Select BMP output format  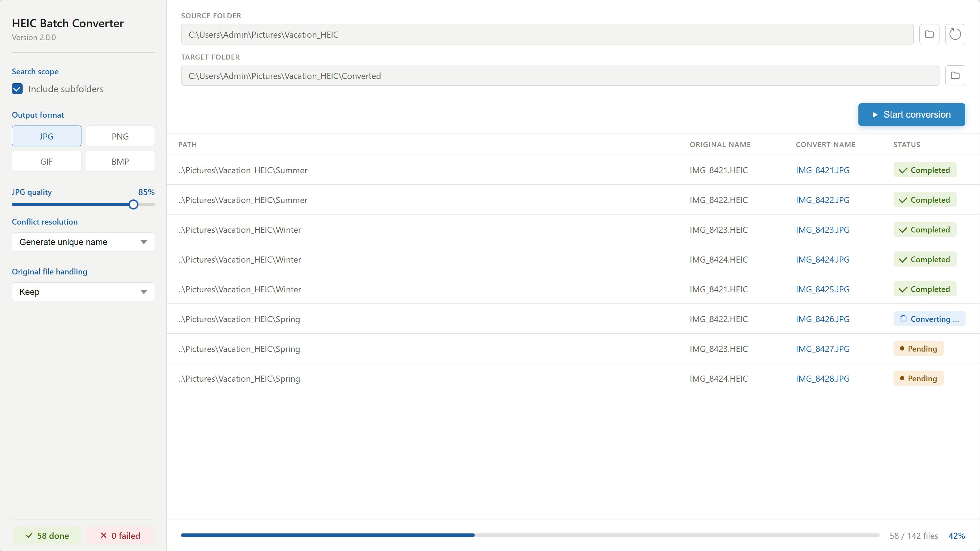[120, 161]
